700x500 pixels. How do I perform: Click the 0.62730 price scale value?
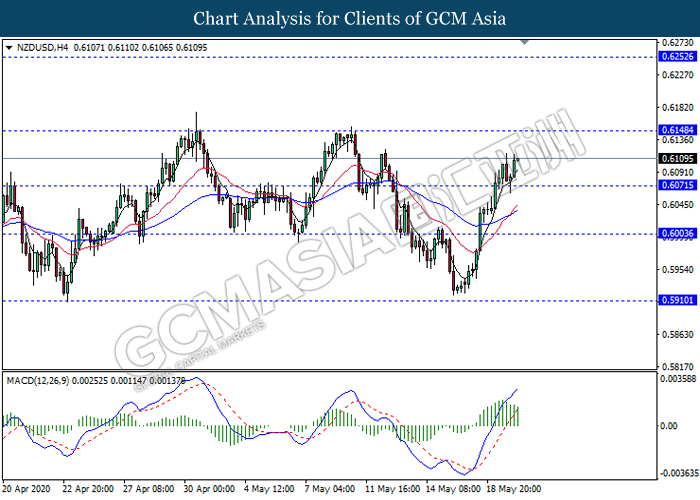pos(677,42)
